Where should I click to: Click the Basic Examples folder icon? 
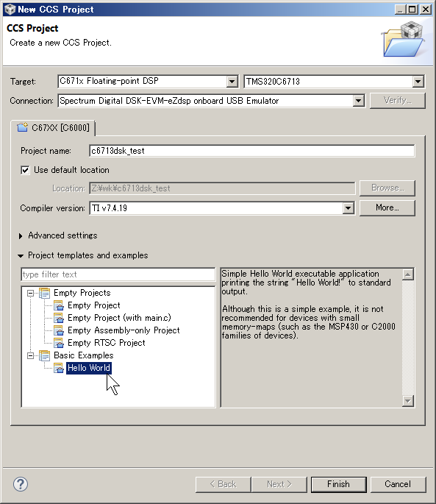(x=44, y=355)
